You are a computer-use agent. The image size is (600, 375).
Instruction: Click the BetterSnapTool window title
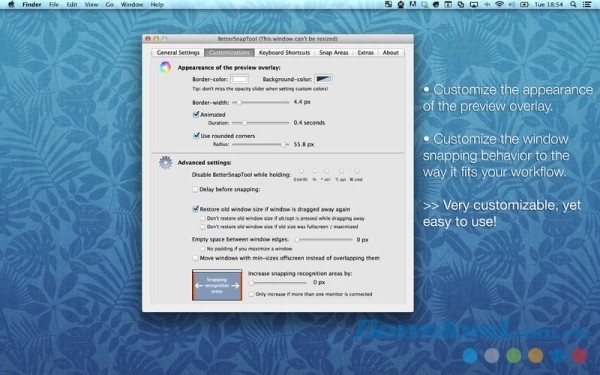coord(277,39)
